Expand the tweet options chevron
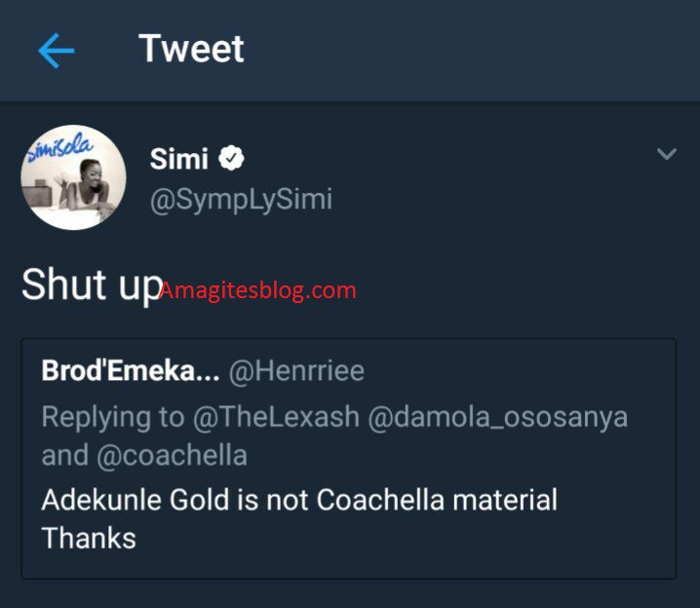Viewport: 700px width, 608px height. [x=667, y=155]
